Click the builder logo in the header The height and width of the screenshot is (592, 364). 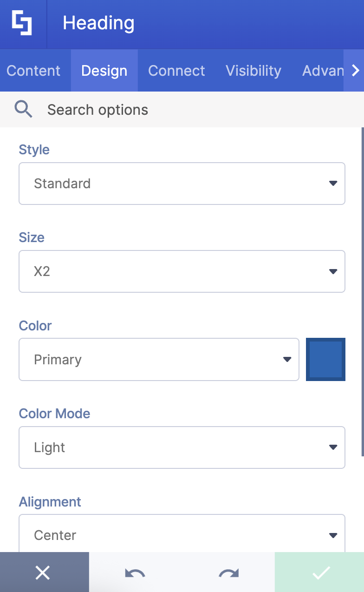click(x=23, y=22)
